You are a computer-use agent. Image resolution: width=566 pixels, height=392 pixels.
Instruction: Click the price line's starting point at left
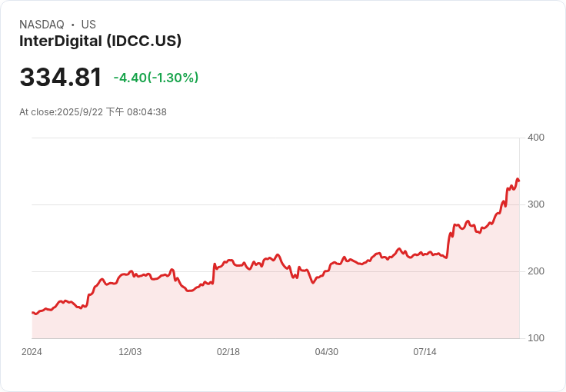(32, 312)
